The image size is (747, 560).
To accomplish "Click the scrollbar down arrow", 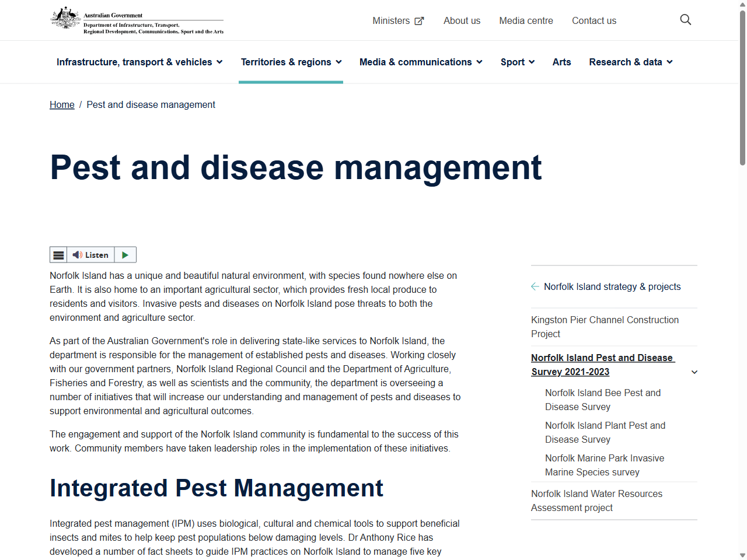I will click(742, 555).
